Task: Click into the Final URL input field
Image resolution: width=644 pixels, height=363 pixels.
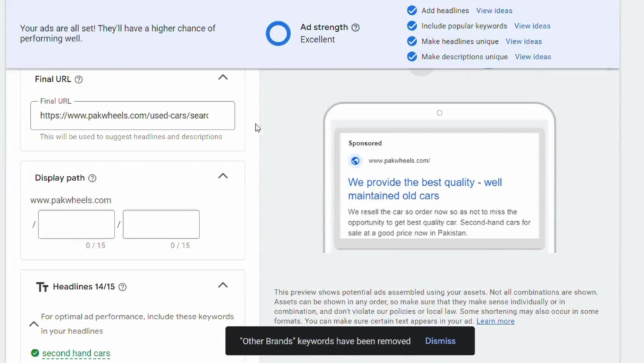Action: coord(133,115)
